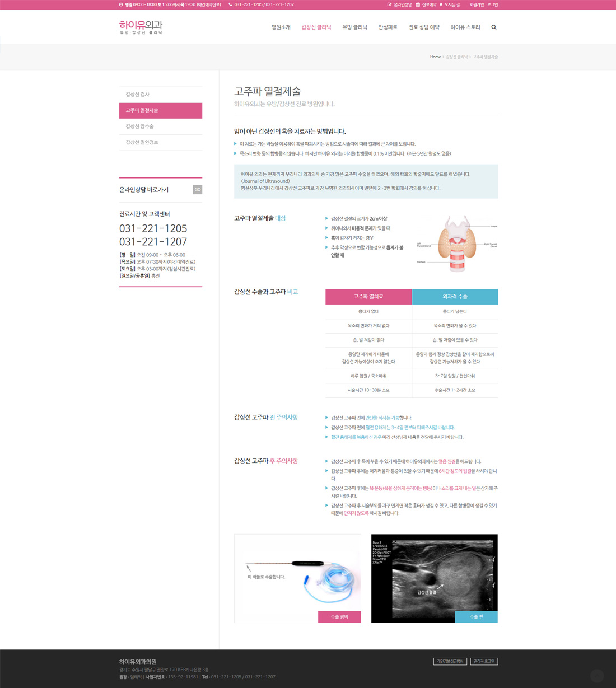Click the 갑상선 고주파 후 주의사항 heading
The width and height of the screenshot is (616, 688).
[x=266, y=461]
